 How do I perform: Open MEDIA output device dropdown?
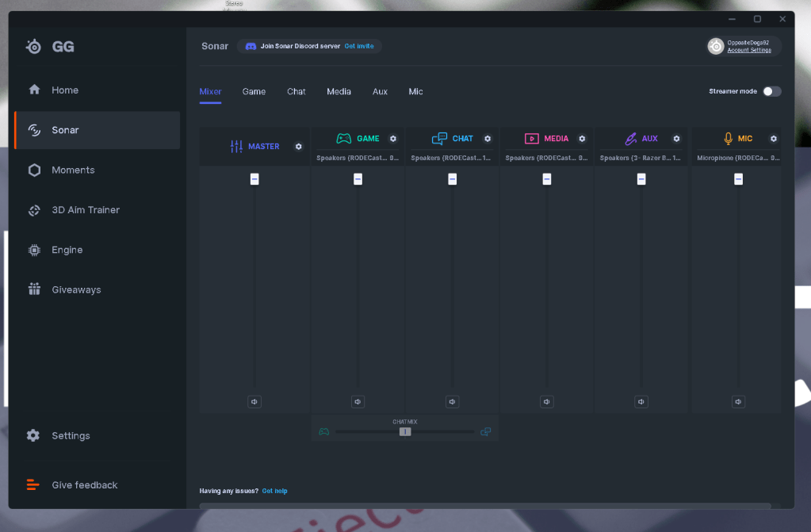point(547,158)
